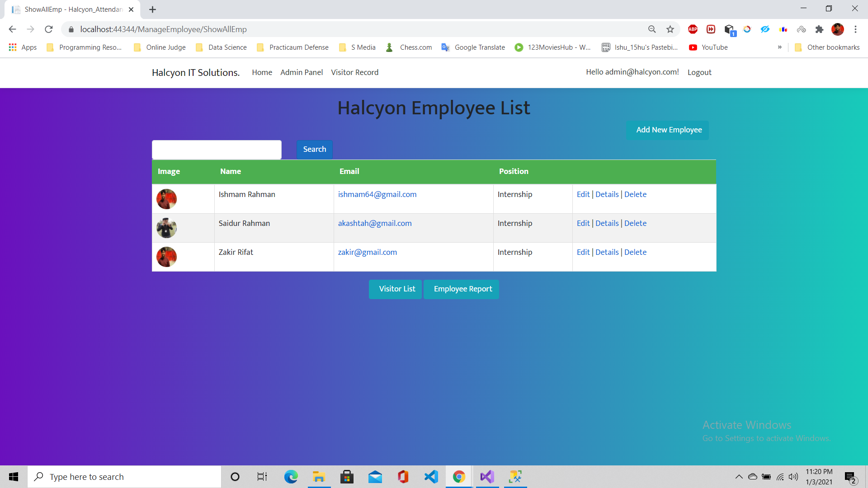Open the Other bookmarks folder
The height and width of the screenshot is (488, 868).
827,47
